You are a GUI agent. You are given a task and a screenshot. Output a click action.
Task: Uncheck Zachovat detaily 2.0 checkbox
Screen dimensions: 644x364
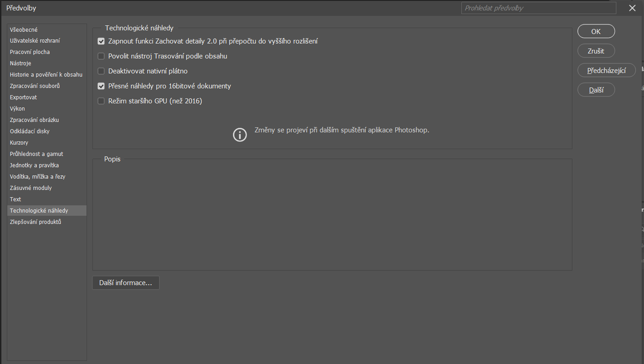coord(101,41)
